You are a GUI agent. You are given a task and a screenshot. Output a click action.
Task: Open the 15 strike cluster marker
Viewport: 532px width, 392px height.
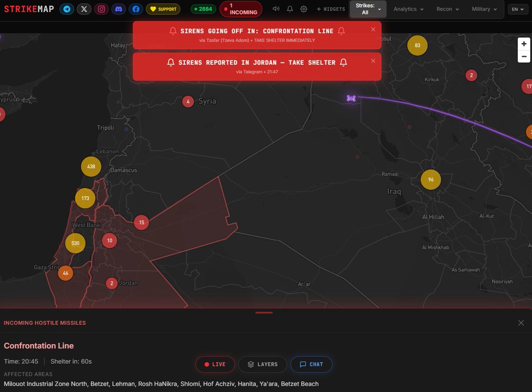coord(141,222)
